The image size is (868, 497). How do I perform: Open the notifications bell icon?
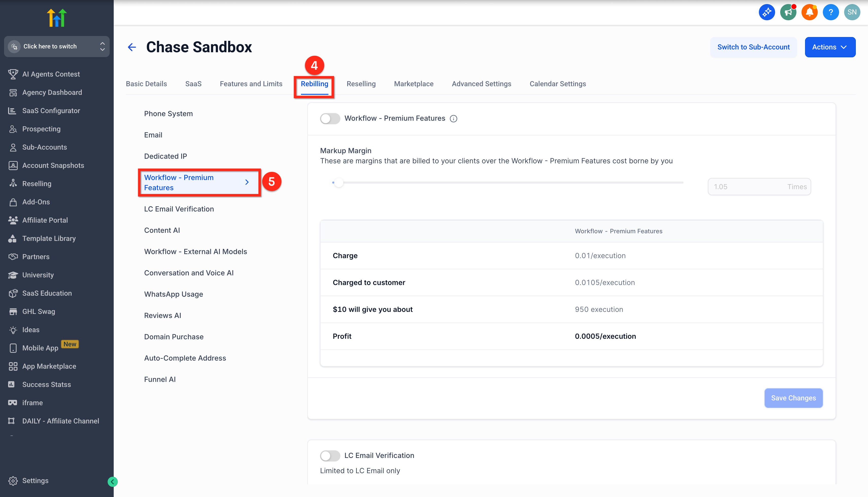click(809, 12)
